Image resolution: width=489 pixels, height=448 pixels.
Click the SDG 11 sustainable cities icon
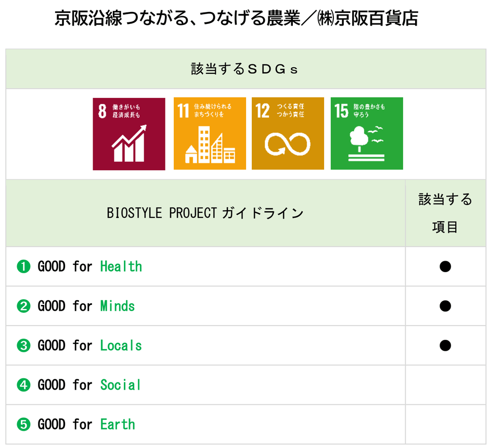(210, 134)
